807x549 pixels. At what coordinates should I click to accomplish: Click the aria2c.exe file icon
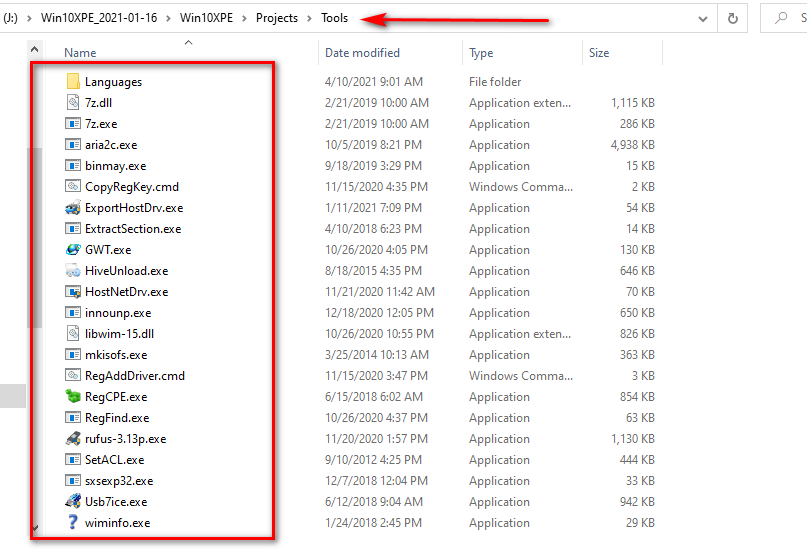tap(73, 145)
